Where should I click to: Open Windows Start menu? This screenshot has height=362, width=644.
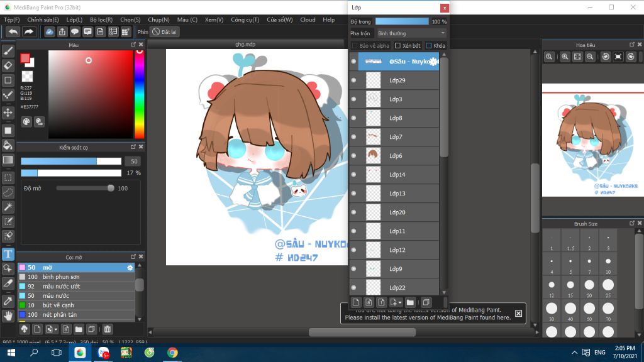[11, 353]
